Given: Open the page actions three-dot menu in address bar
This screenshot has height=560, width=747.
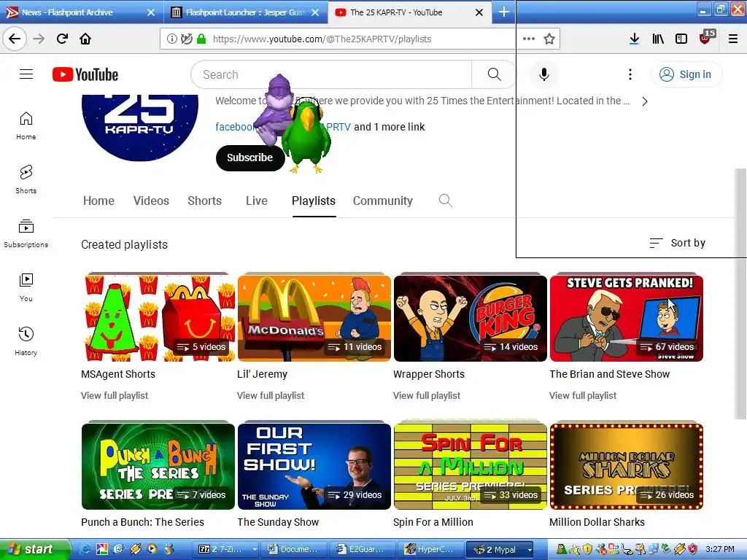Looking at the screenshot, I should click(529, 39).
